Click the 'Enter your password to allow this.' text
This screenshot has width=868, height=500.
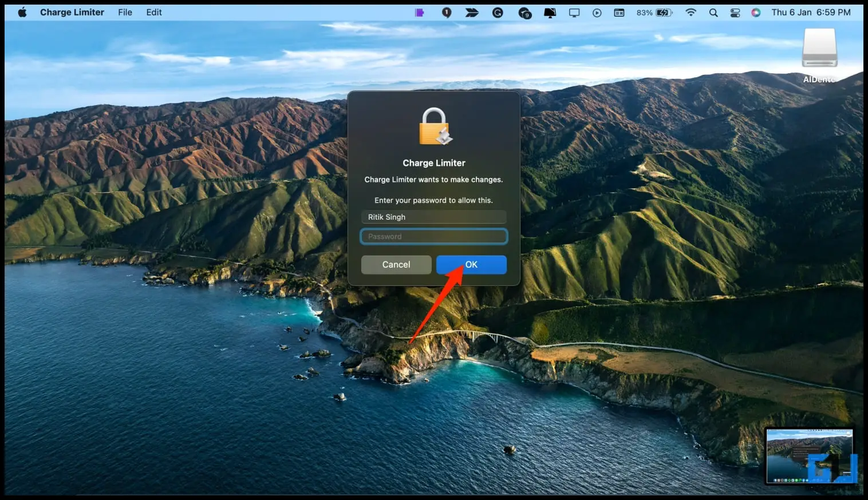(x=433, y=200)
